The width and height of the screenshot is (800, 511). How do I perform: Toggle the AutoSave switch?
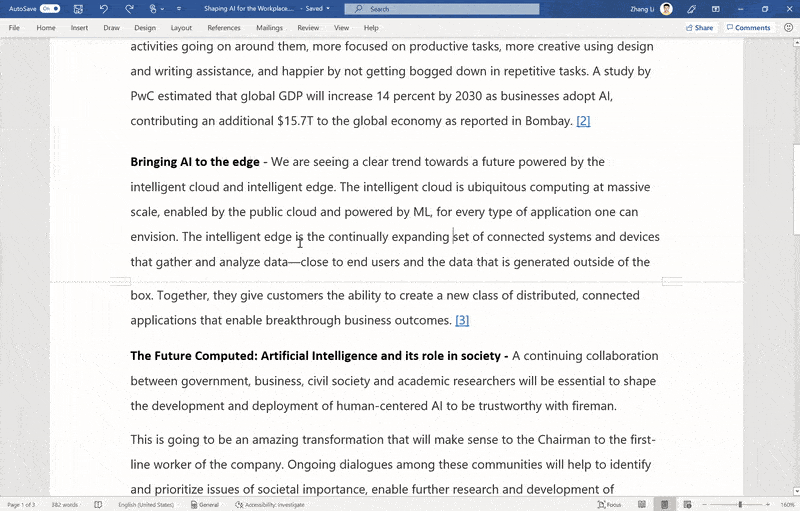[50, 9]
